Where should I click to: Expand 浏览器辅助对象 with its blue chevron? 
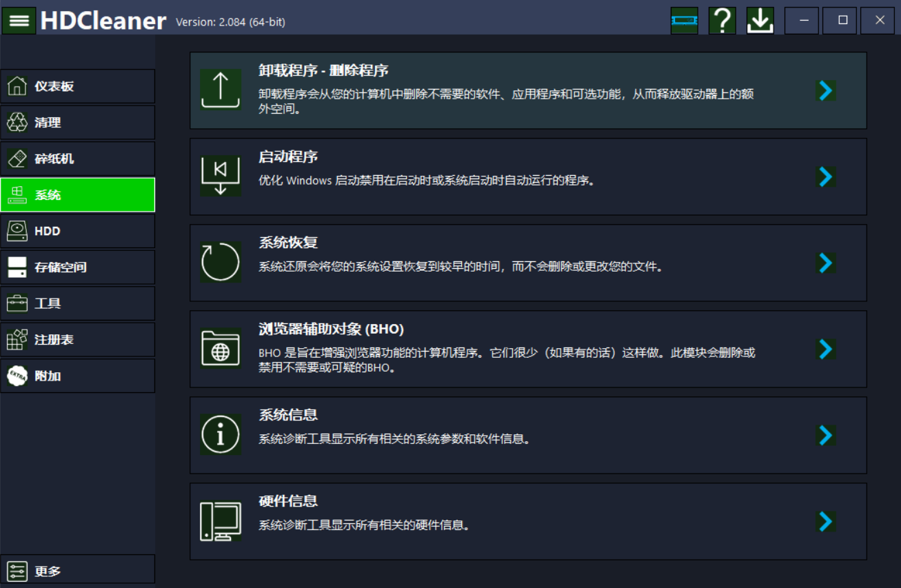click(825, 349)
